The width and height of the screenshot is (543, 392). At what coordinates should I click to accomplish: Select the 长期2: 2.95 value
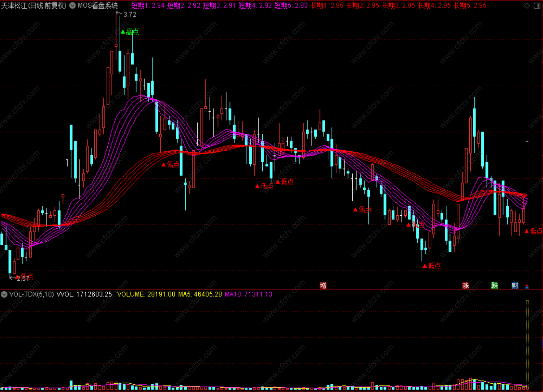click(363, 5)
